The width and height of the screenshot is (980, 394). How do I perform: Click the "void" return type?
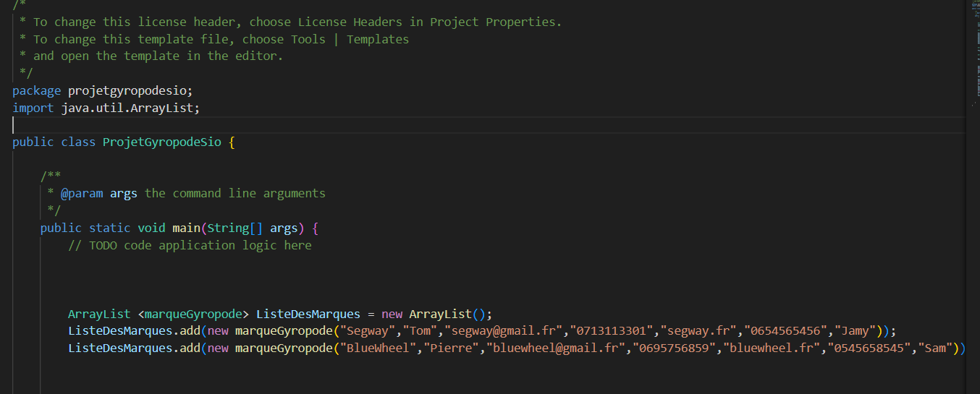pos(152,228)
